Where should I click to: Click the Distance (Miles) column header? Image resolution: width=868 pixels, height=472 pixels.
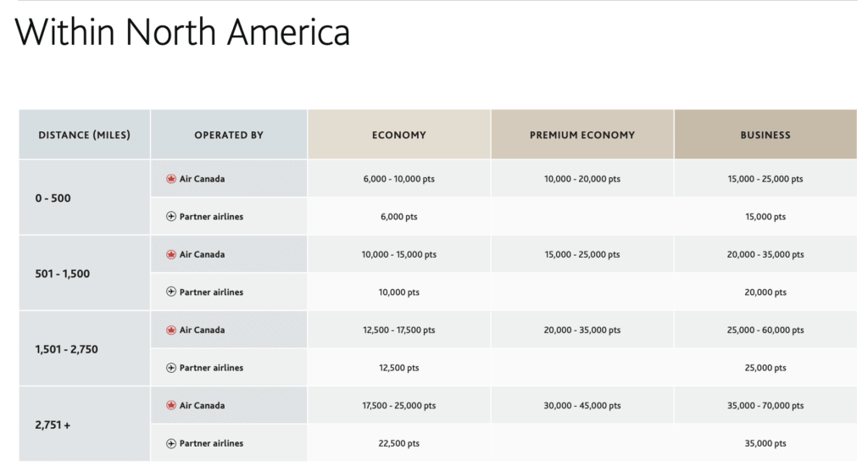point(85,135)
